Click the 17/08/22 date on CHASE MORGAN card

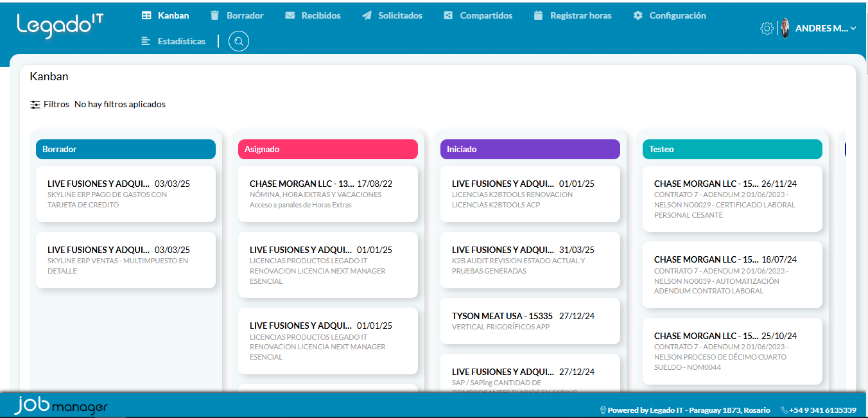[x=374, y=184]
